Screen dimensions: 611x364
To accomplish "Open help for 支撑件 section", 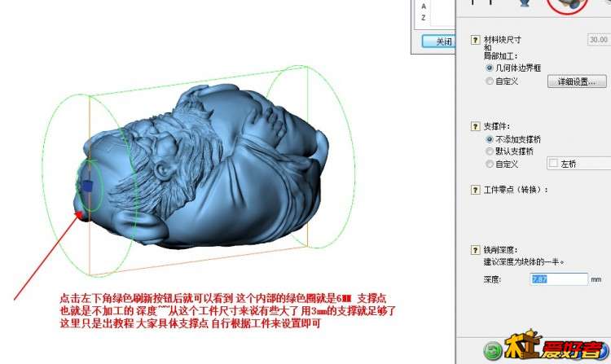I will click(x=475, y=127).
